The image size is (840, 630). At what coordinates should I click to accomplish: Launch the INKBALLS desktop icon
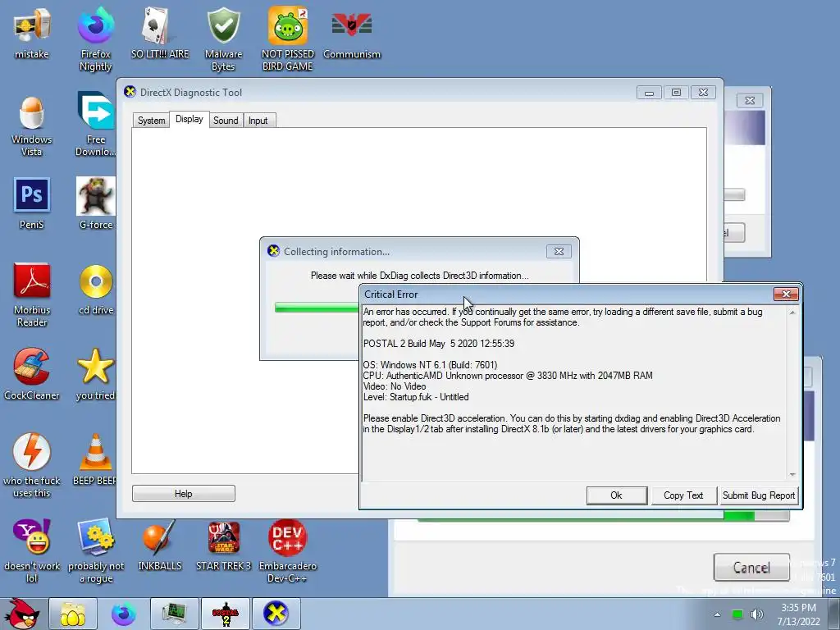[x=160, y=545]
